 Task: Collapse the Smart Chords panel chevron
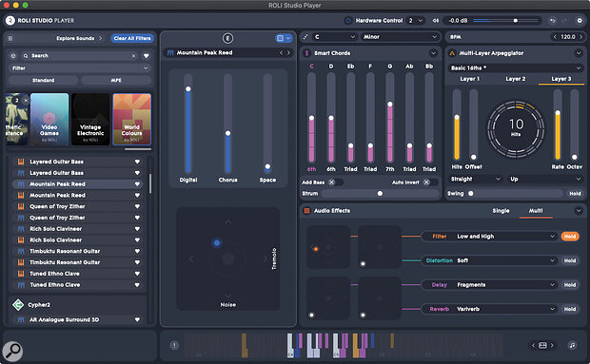(433, 53)
